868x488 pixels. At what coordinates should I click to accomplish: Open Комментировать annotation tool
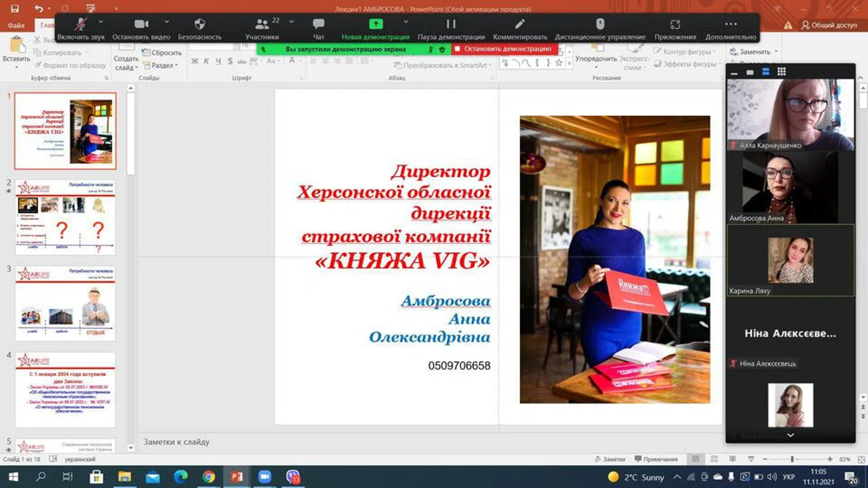pos(520,29)
